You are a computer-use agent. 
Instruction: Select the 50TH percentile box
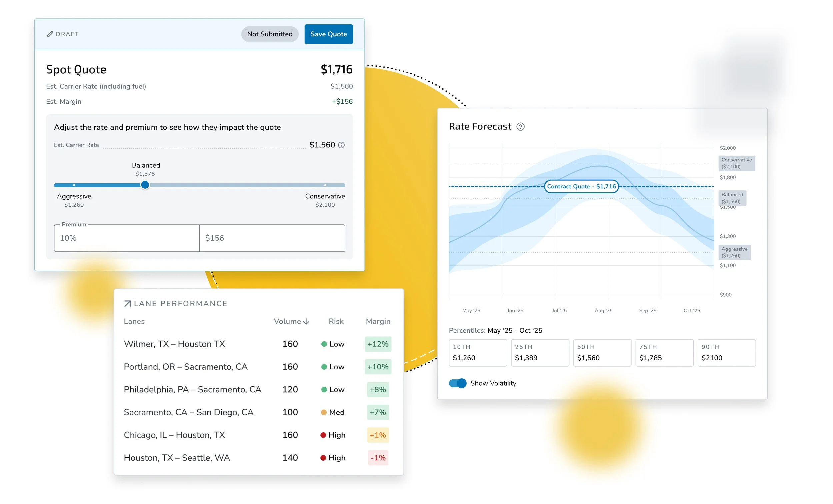coord(602,353)
